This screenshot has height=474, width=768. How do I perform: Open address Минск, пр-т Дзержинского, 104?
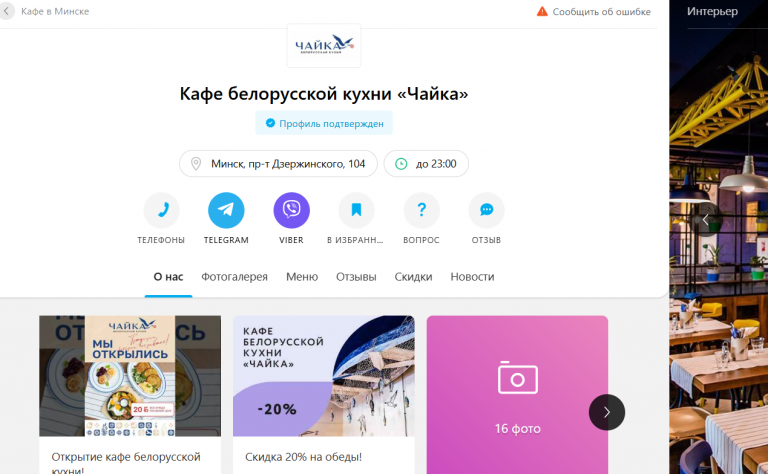[278, 164]
